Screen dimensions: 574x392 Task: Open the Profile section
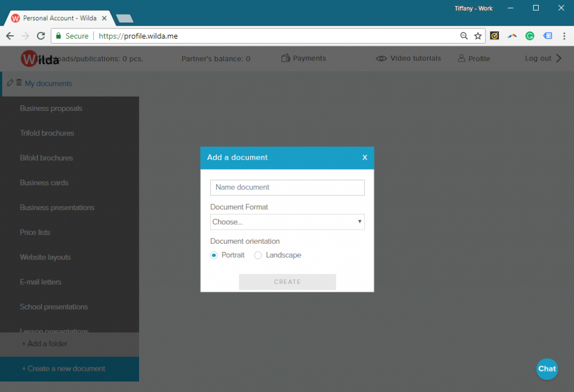coord(474,58)
